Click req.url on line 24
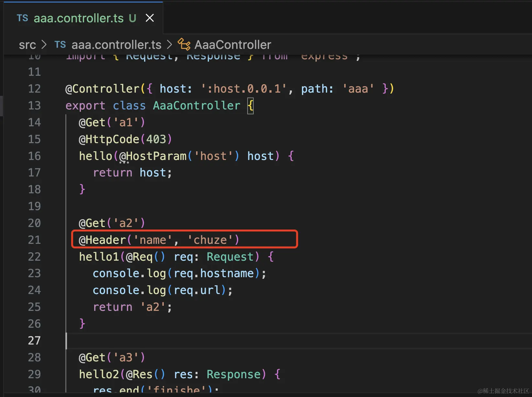 [197, 290]
